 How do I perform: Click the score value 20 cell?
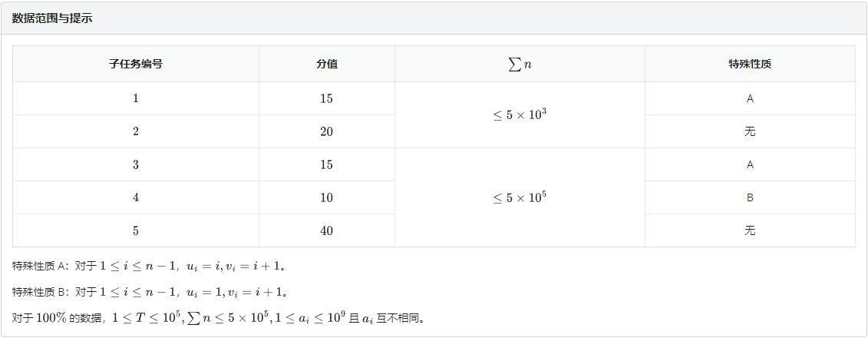coord(327,131)
